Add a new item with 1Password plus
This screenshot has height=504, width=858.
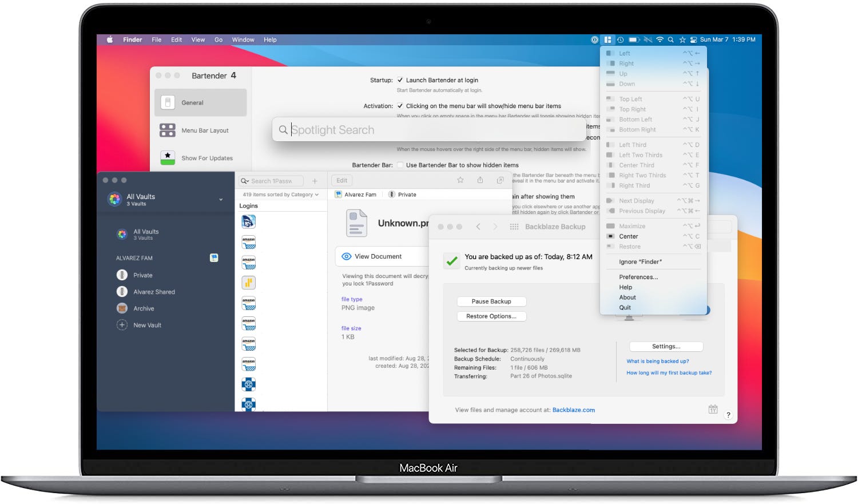tap(315, 181)
